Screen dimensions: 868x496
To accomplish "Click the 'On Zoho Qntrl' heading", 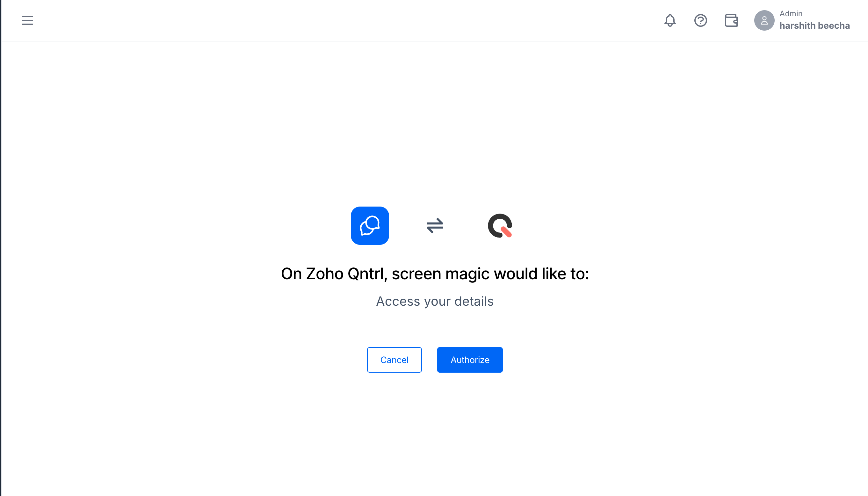I will pyautogui.click(x=335, y=274).
